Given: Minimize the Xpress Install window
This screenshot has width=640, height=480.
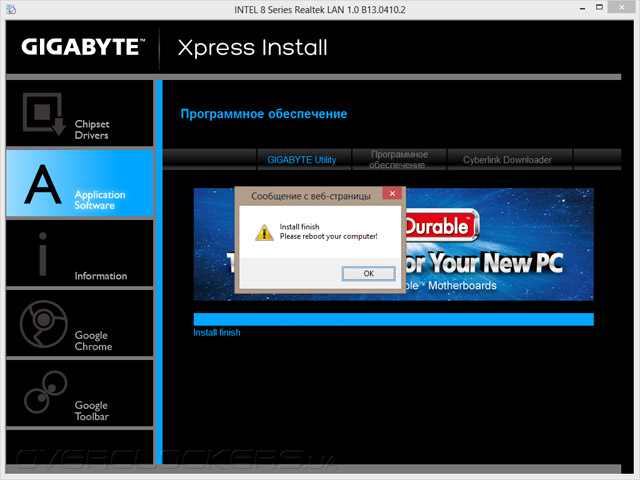Looking at the screenshot, I should pyautogui.click(x=582, y=8).
